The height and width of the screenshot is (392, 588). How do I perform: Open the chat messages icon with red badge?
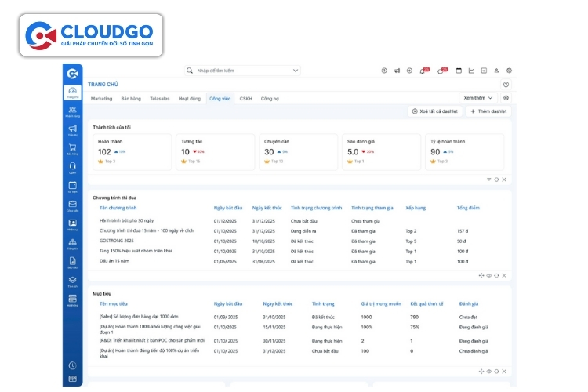click(x=441, y=71)
